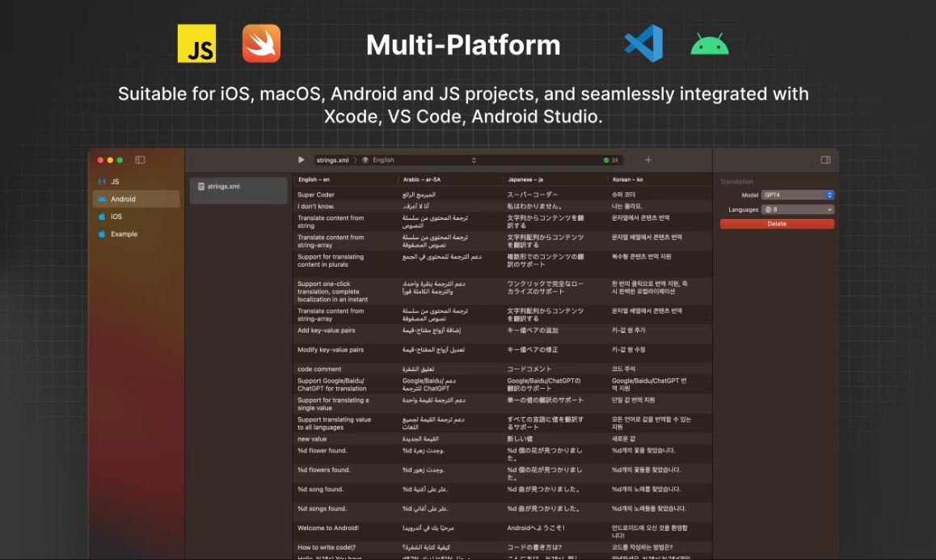Select the 'new value' cell
Image resolution: width=936 pixels, height=560 pixels.
(x=312, y=439)
